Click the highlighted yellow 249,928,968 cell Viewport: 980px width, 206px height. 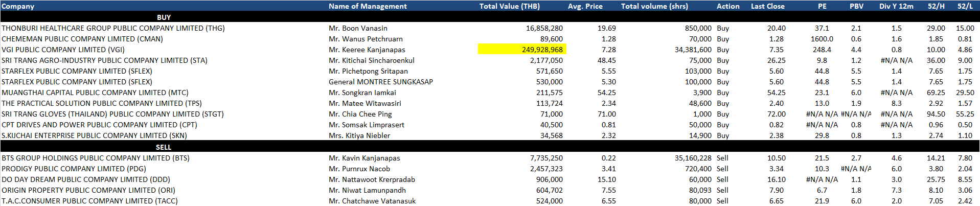[522, 50]
